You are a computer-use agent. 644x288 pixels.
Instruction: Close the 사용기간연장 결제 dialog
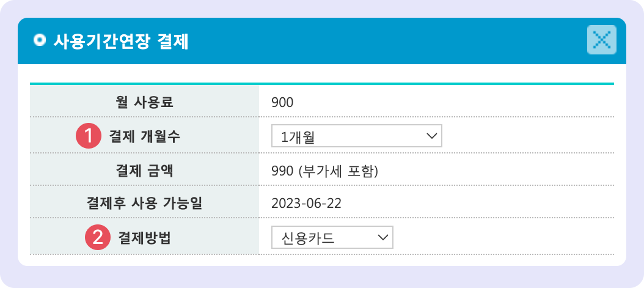[601, 40]
